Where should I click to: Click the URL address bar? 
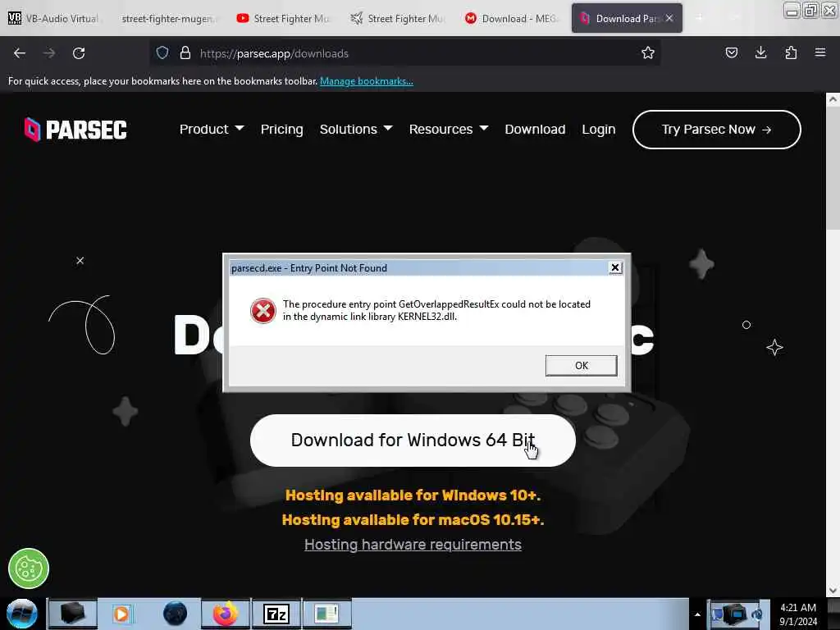407,53
